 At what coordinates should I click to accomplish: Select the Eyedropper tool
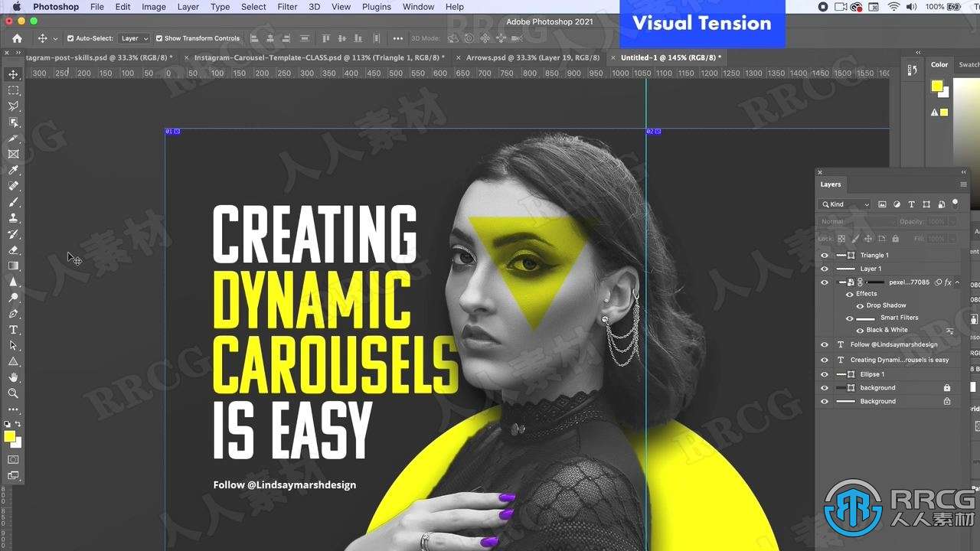tap(13, 170)
